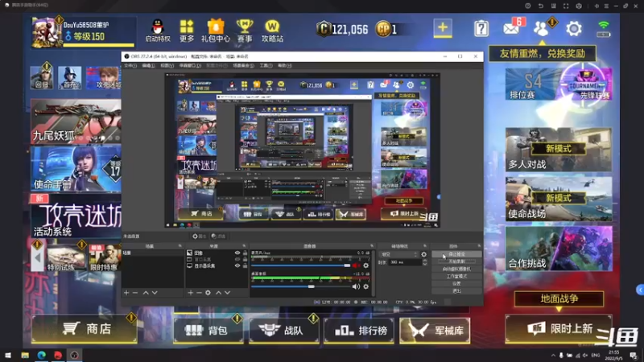Click the OBS remove scene minus icon
644x362 pixels.
135,293
